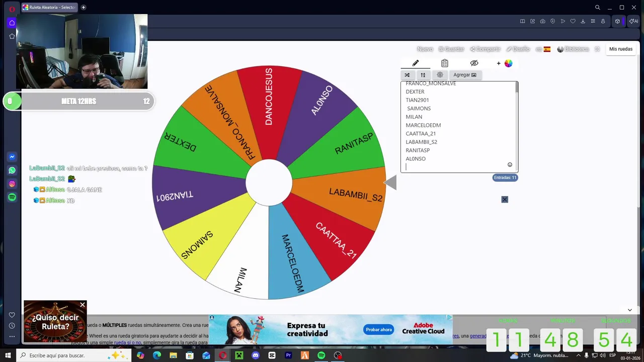Sort entries with the sort icon
This screenshot has width=644, height=362.
point(423,75)
